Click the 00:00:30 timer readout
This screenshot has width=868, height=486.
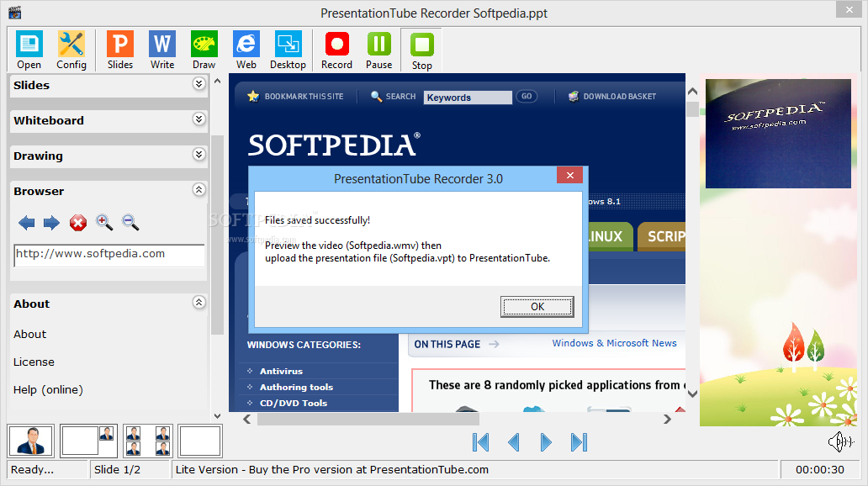pos(820,470)
